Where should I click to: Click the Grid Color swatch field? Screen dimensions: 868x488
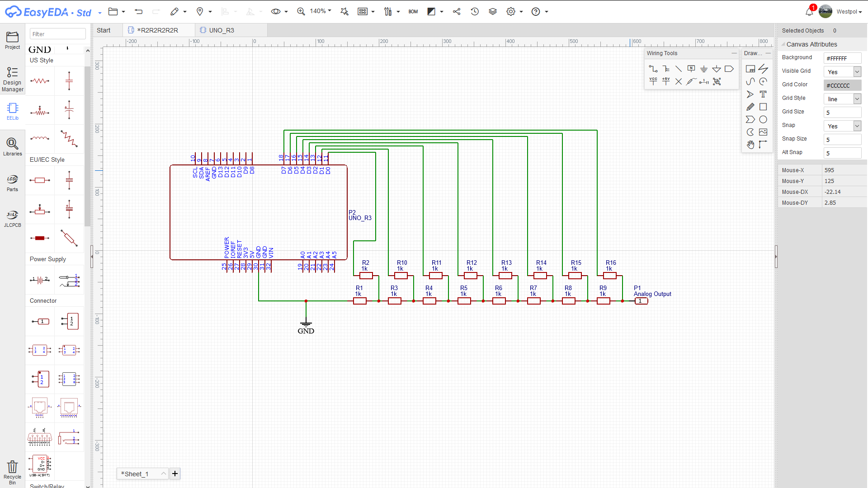842,85
